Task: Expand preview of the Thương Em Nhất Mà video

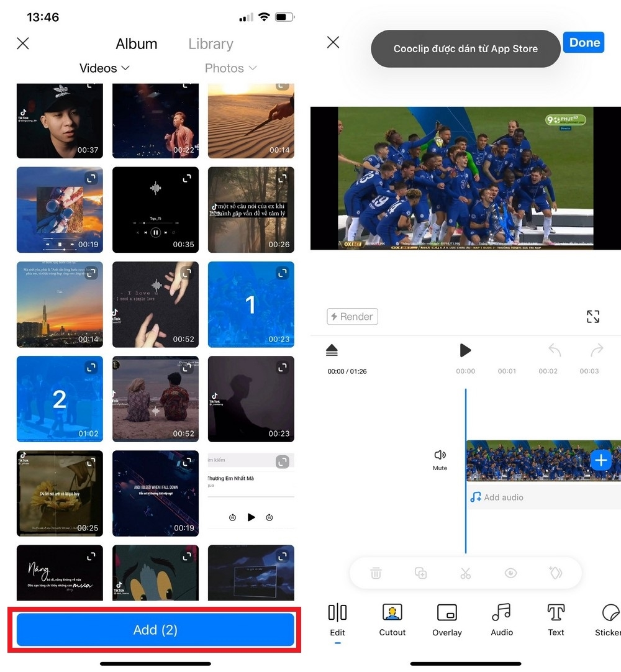Action: click(283, 461)
